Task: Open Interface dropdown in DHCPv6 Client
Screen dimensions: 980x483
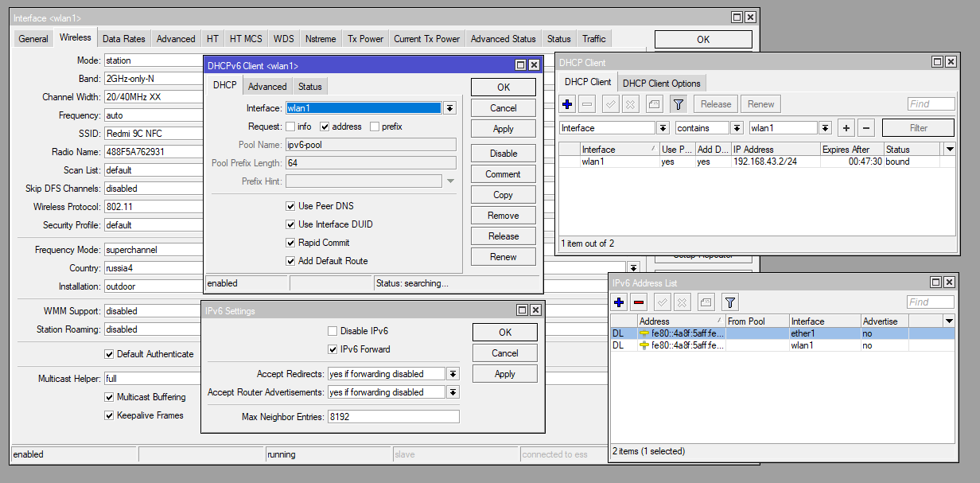Action: (449, 108)
